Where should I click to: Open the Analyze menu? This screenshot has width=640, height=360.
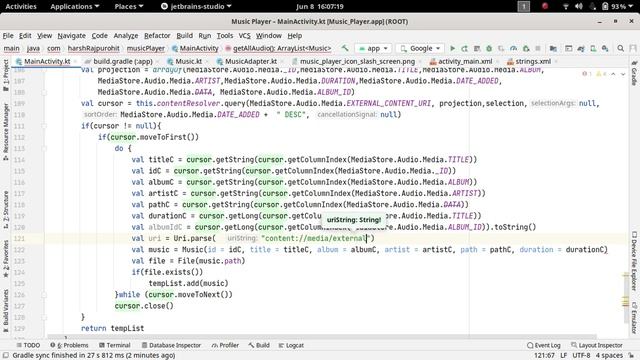click(x=126, y=36)
